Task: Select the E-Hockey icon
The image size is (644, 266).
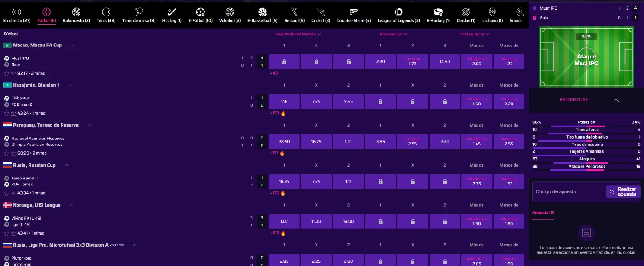Action: [438, 12]
